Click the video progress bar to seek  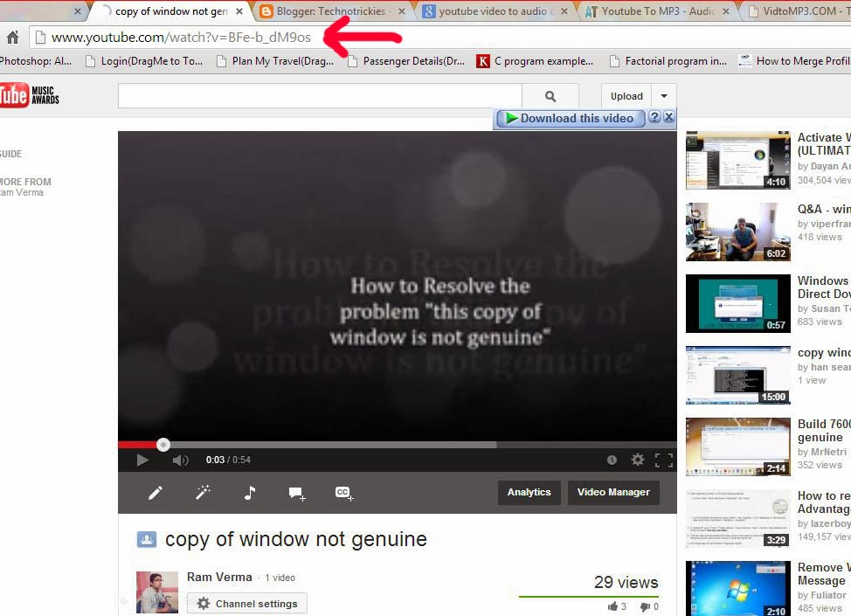coord(349,444)
